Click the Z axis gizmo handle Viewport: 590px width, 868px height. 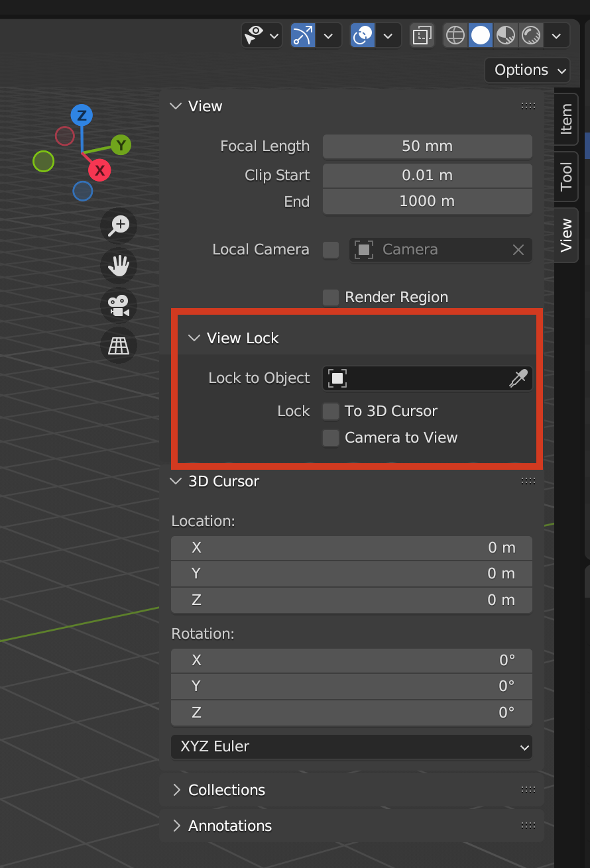point(82,115)
